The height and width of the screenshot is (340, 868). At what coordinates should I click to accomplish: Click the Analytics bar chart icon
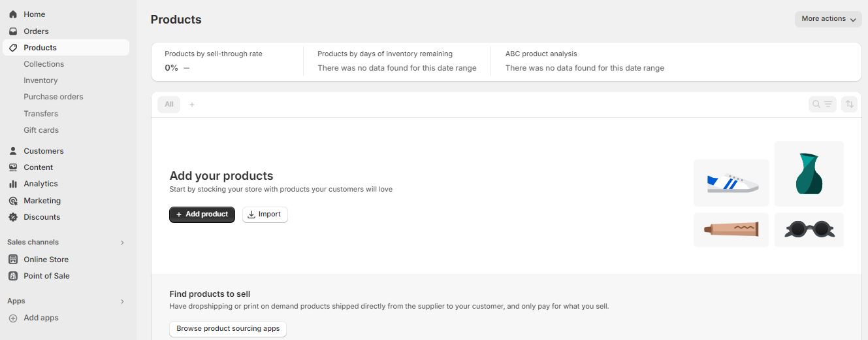13,184
